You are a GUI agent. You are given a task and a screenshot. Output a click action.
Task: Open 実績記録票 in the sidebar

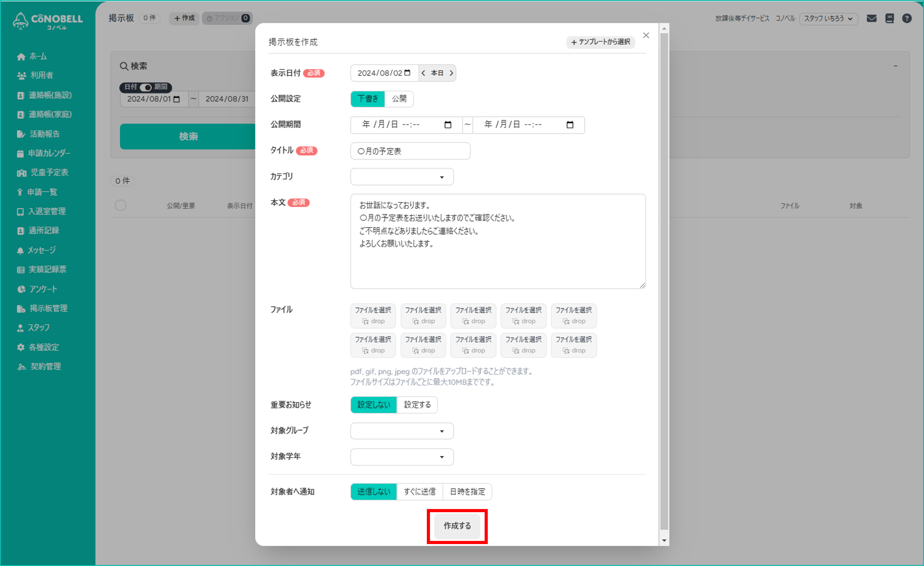(x=42, y=269)
